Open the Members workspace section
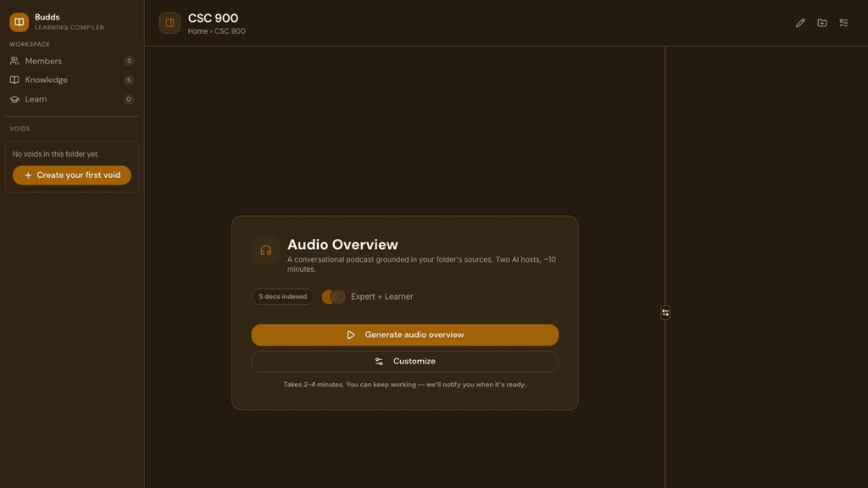 click(72, 61)
